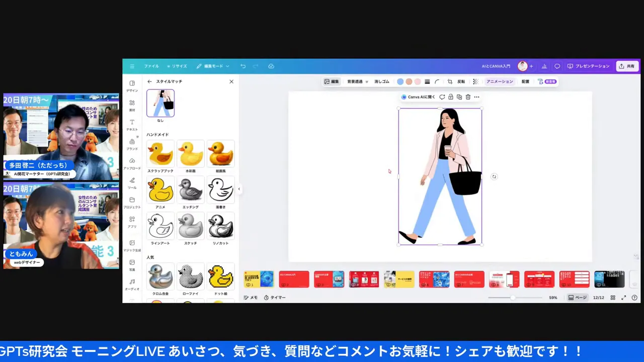This screenshot has width=644, height=362.
Task: Open the リサイズ menu
Action: (178, 66)
